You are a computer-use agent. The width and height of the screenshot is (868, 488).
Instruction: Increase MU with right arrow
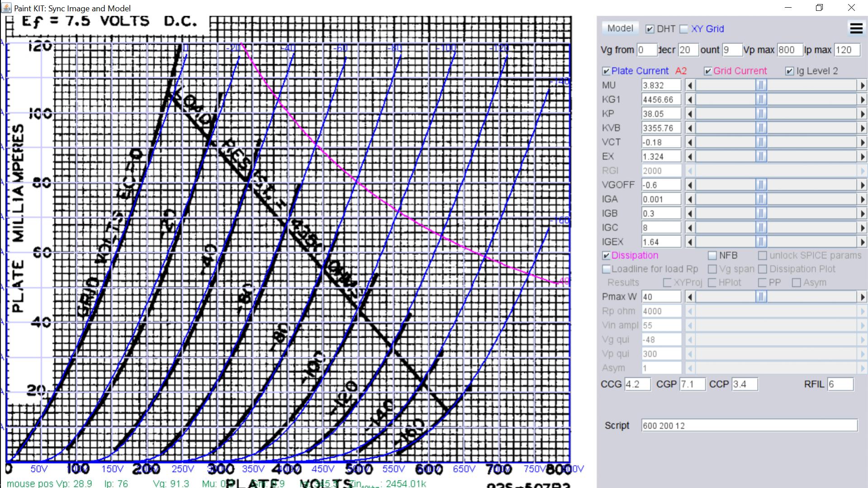(863, 85)
